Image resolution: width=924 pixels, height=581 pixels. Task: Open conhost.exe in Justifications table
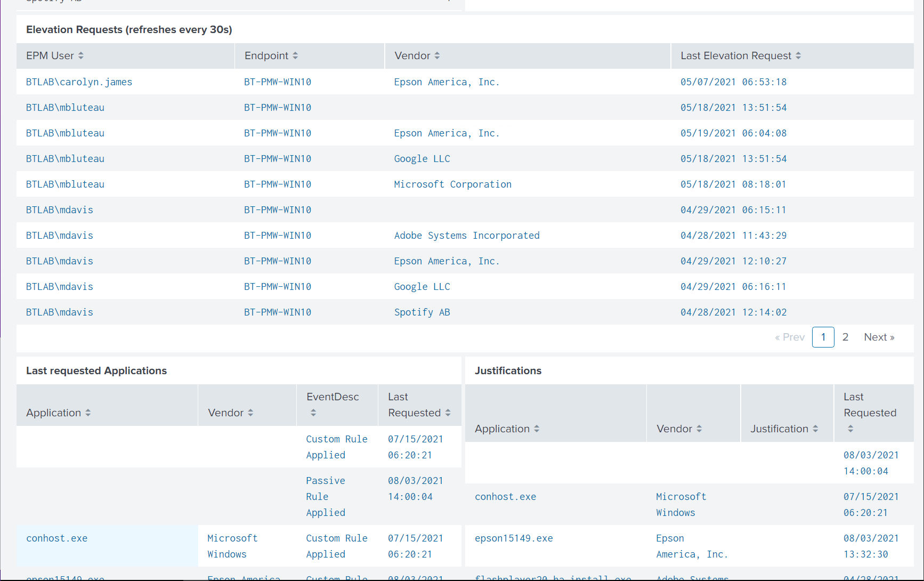point(505,496)
